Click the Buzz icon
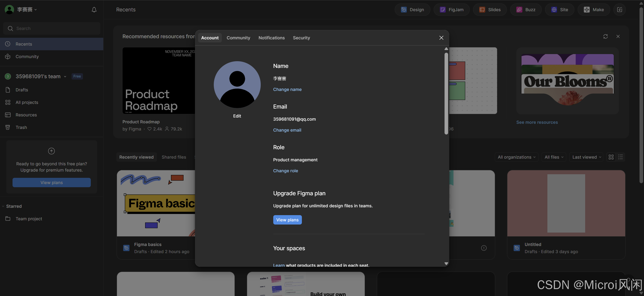The image size is (644, 296). pyautogui.click(x=519, y=9)
